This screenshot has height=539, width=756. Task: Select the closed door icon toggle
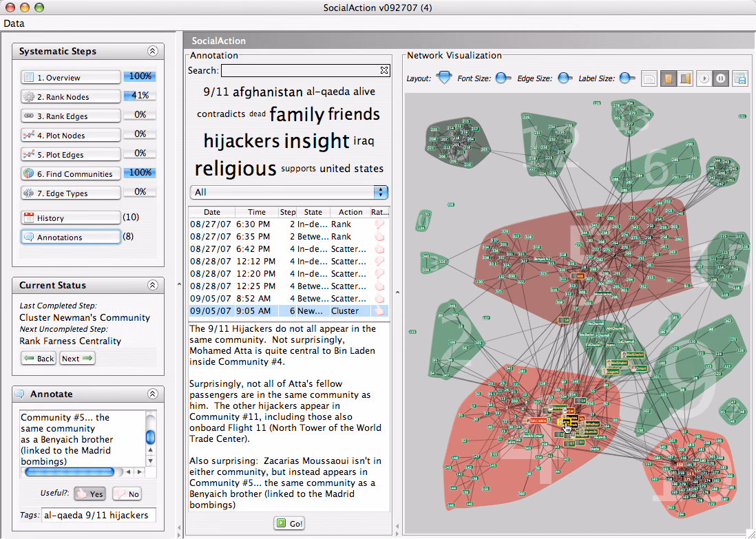tap(668, 78)
